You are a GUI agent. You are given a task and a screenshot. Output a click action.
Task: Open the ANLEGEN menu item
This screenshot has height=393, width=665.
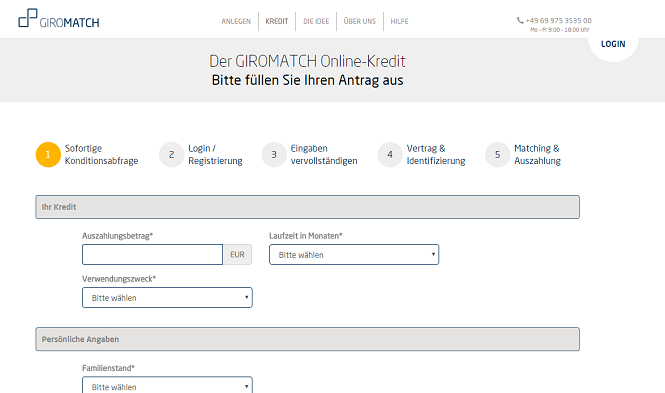(x=236, y=21)
